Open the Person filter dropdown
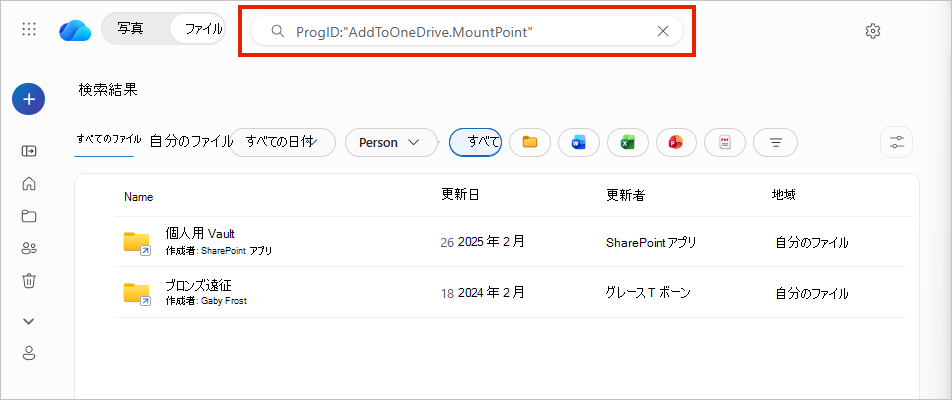 [391, 143]
